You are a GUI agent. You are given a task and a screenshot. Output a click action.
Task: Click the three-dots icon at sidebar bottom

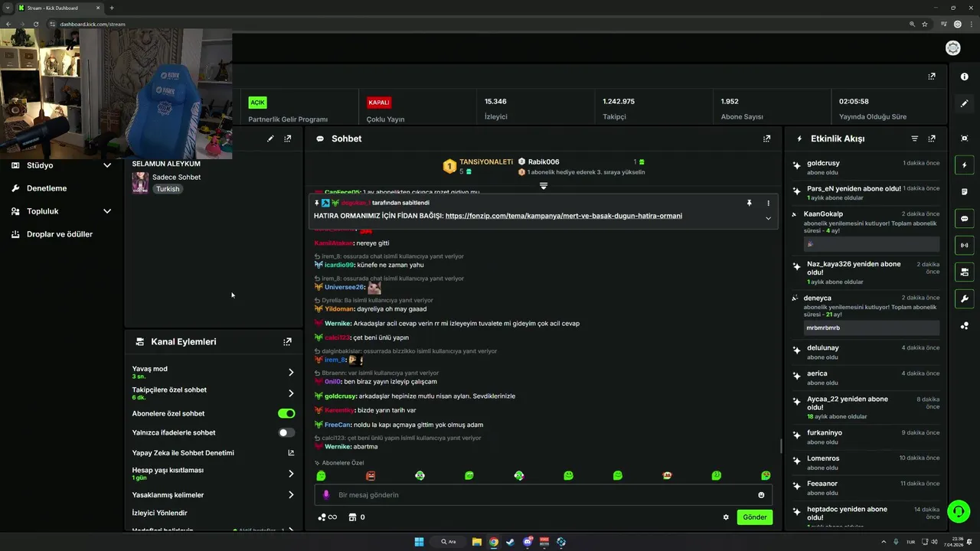coord(964,325)
